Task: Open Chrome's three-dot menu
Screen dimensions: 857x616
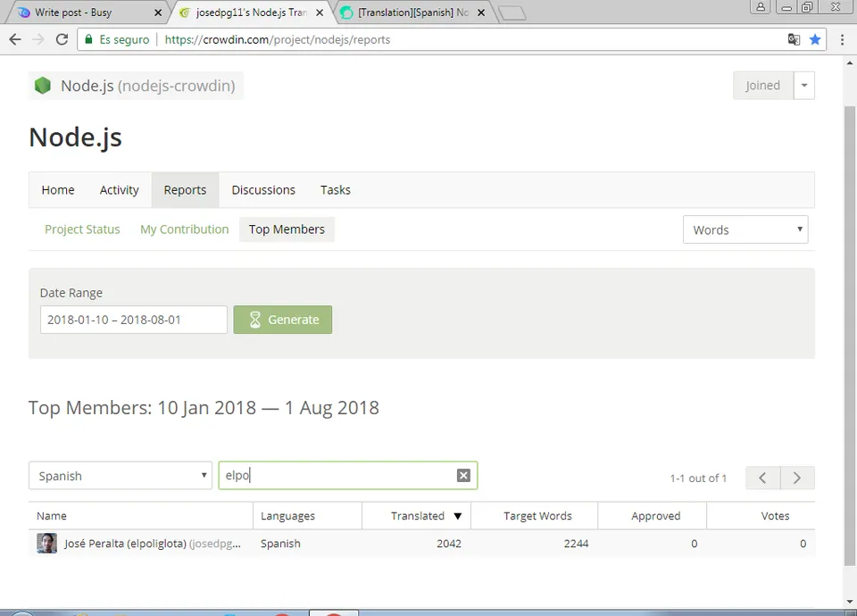Action: (842, 39)
